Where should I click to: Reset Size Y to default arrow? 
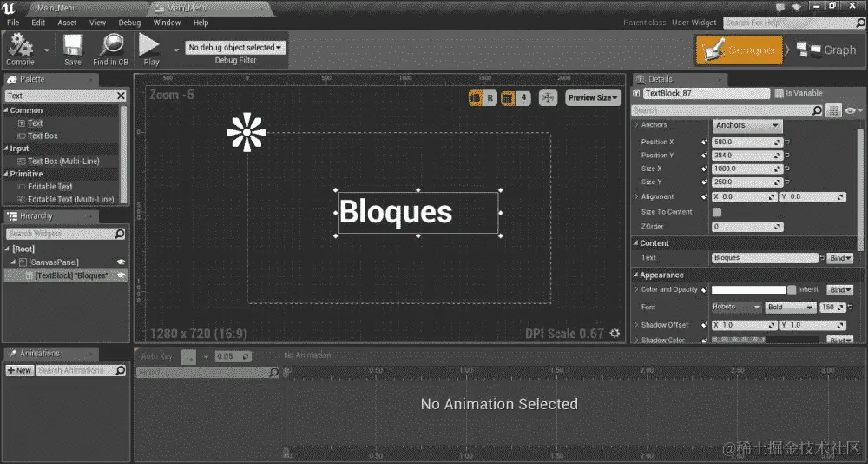tap(788, 182)
